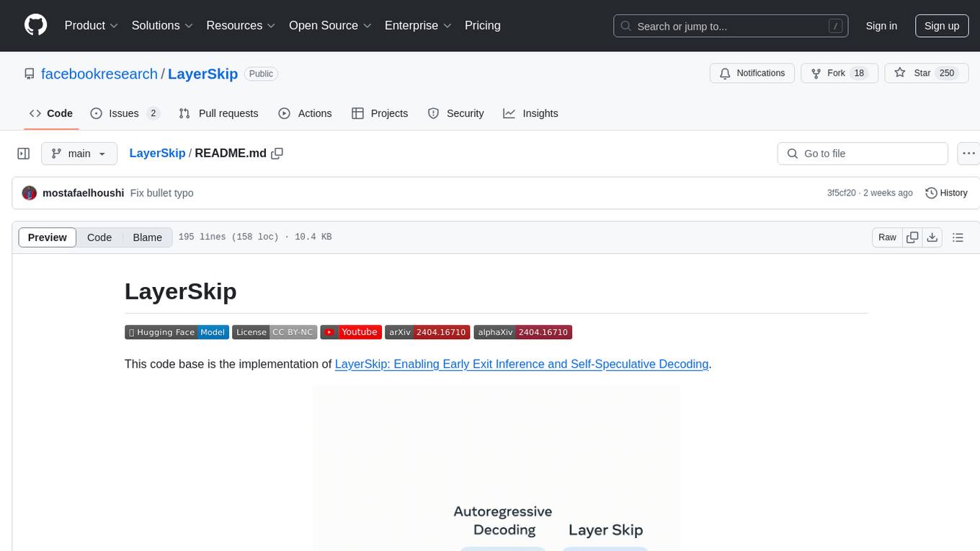Switch to Blame view

point(147,237)
